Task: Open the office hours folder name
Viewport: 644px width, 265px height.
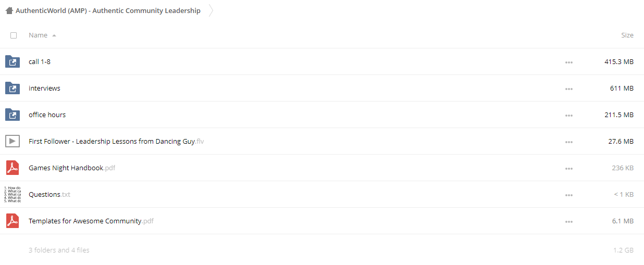Action: point(47,115)
